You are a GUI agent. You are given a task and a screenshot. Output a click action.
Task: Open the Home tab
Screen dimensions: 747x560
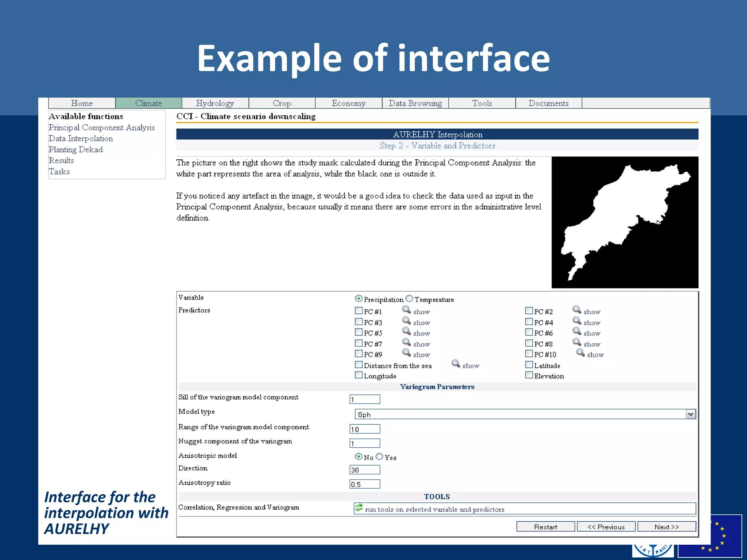pos(82,103)
